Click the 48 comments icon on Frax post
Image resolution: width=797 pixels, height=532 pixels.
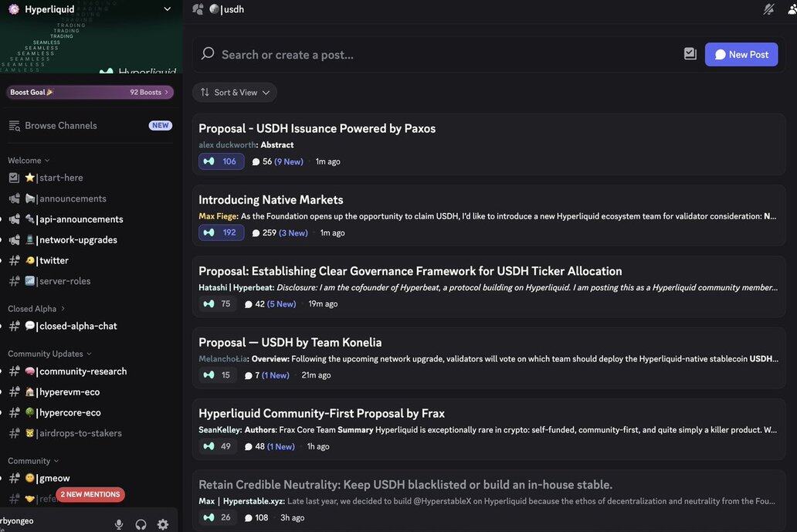[x=248, y=446]
